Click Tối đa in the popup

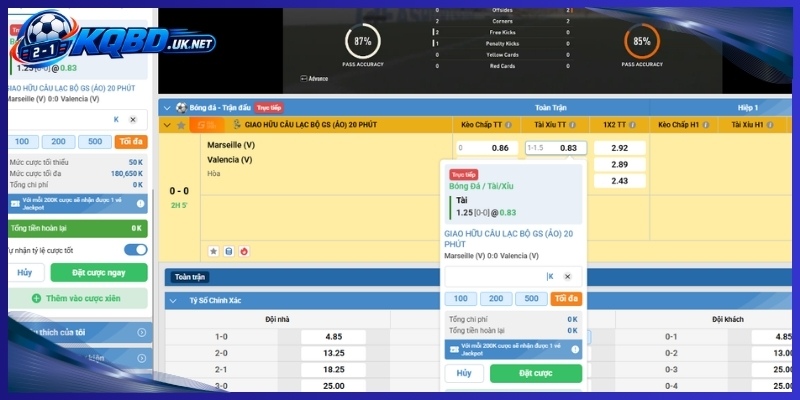click(x=566, y=299)
